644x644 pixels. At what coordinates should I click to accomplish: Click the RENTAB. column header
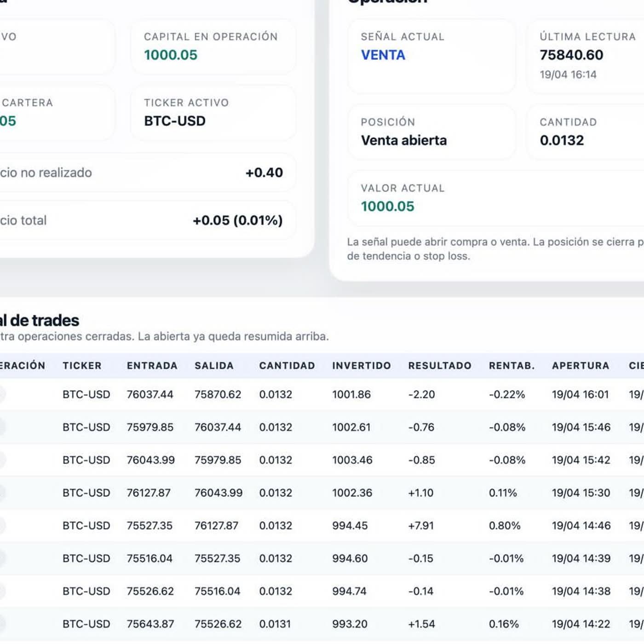512,366
